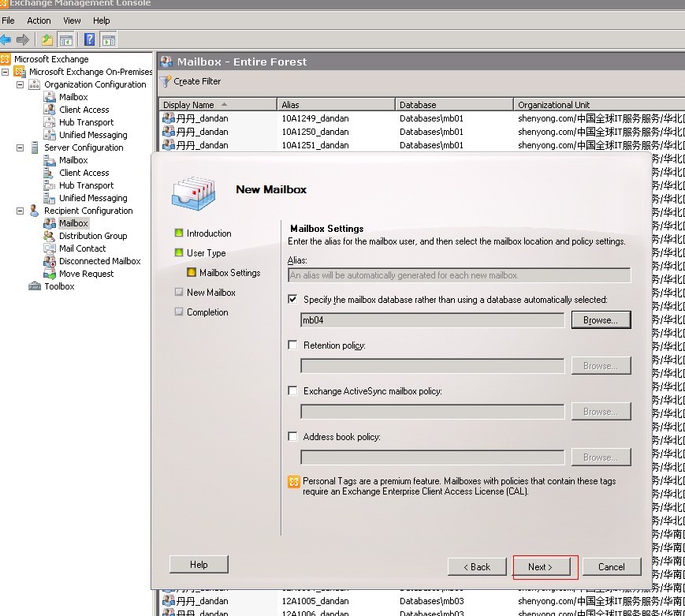This screenshot has width=685, height=616.
Task: Open the Help menu
Action: 102,21
